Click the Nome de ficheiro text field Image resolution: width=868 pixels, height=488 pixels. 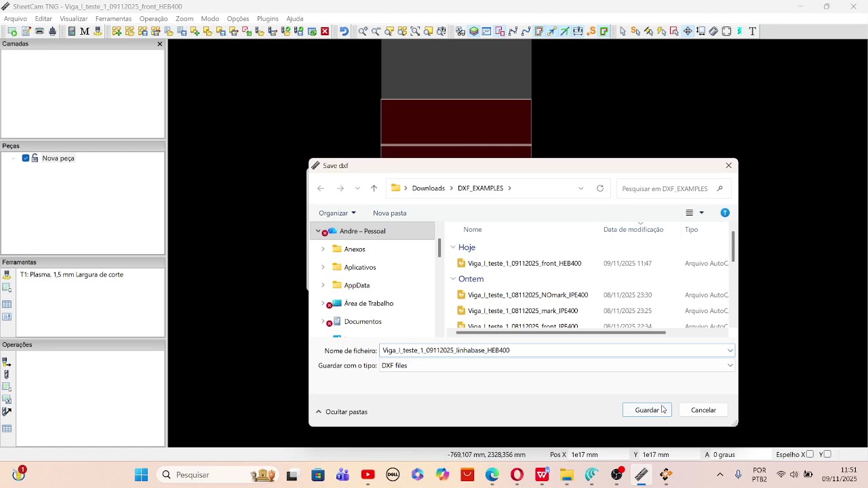tap(553, 350)
